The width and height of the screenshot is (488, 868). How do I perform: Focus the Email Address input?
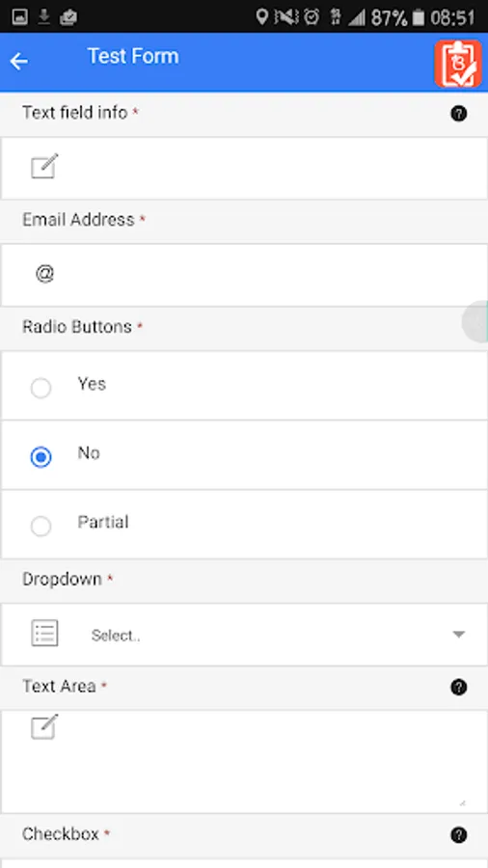pos(244,275)
